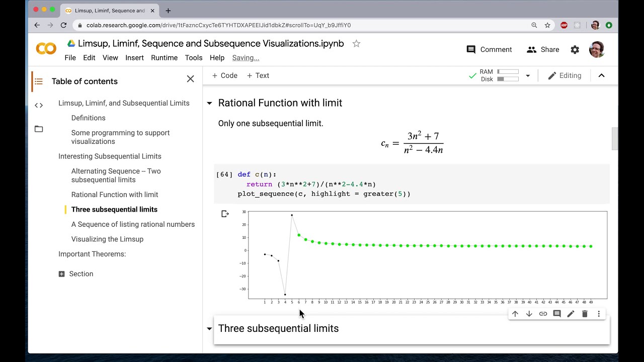Click the Share button

543,49
